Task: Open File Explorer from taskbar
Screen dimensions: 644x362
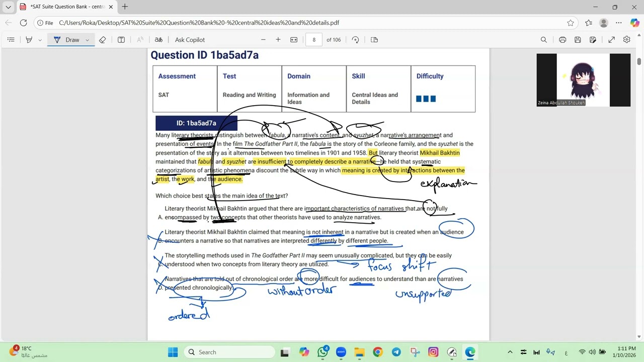Action: click(x=359, y=352)
